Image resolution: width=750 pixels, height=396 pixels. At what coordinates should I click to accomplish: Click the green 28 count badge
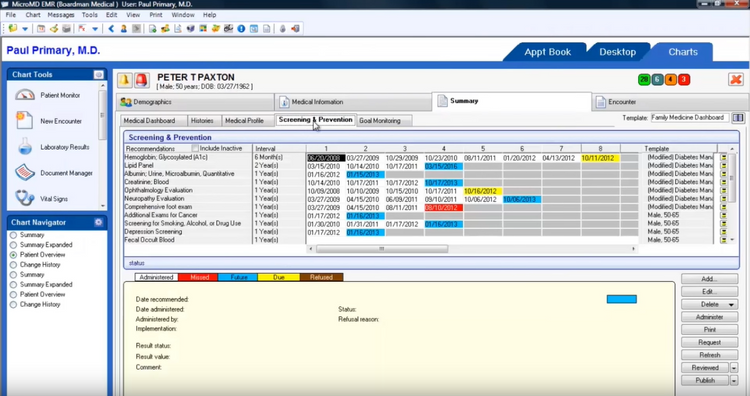pyautogui.click(x=644, y=79)
